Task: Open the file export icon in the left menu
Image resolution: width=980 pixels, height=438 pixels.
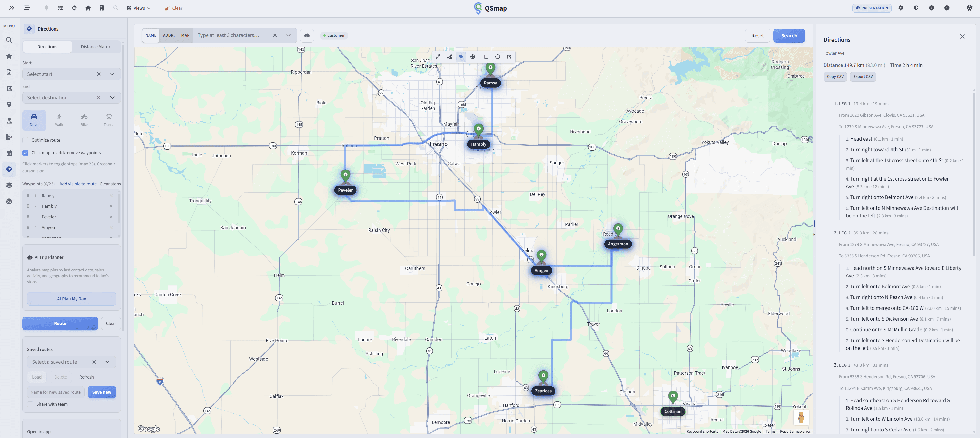Action: click(9, 137)
